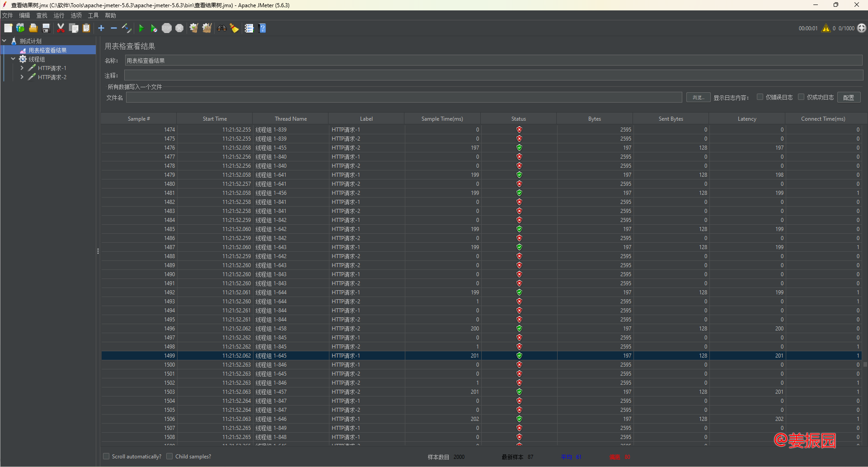The height and width of the screenshot is (467, 868).
Task: Sort by Latency column header
Action: [x=747, y=119]
